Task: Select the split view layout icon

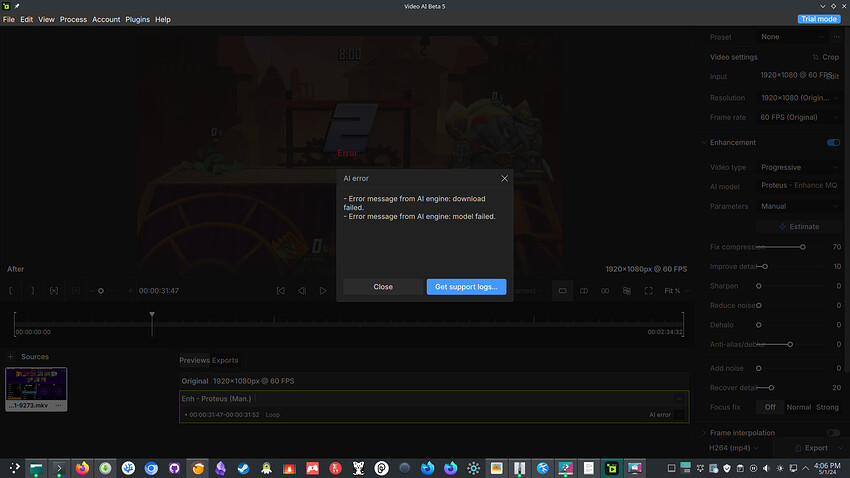Action: pos(584,291)
